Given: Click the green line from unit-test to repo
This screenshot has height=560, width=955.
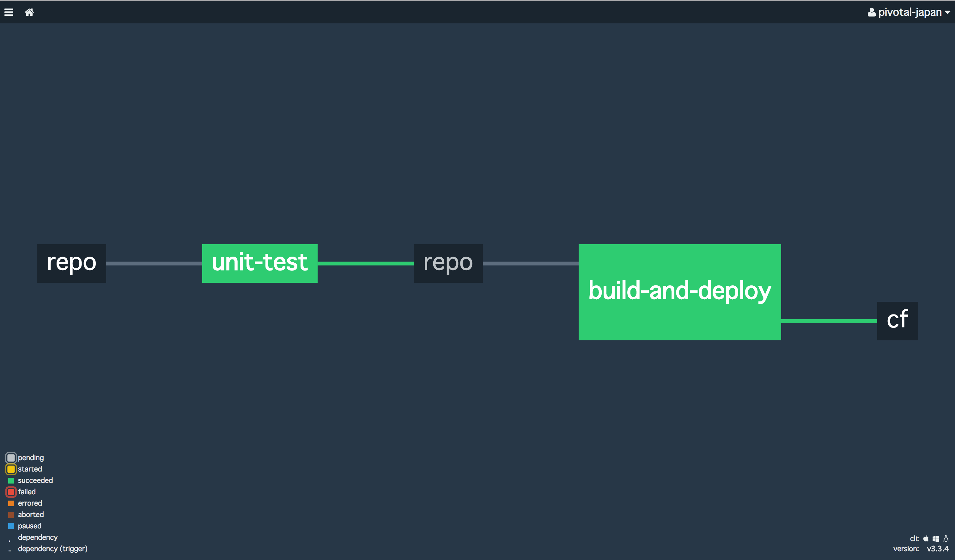Looking at the screenshot, I should click(x=365, y=263).
